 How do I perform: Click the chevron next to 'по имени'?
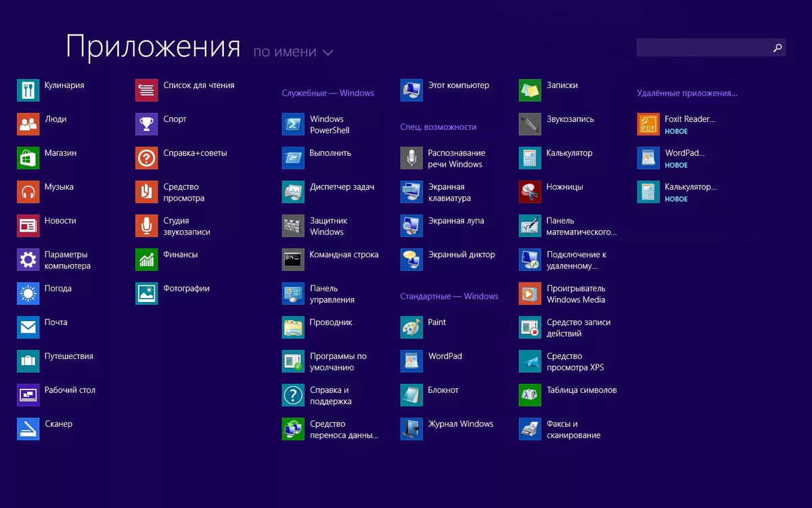328,53
